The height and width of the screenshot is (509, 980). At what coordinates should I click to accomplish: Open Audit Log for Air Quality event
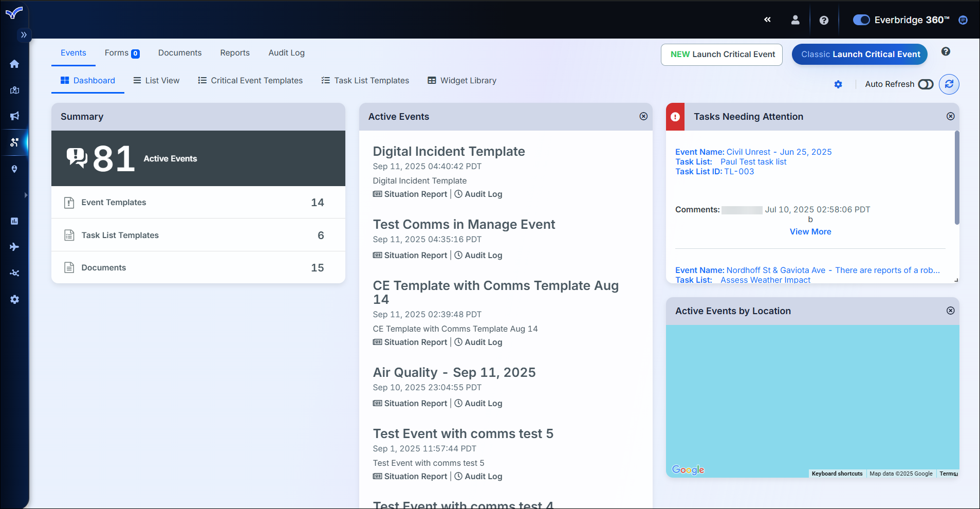click(478, 404)
